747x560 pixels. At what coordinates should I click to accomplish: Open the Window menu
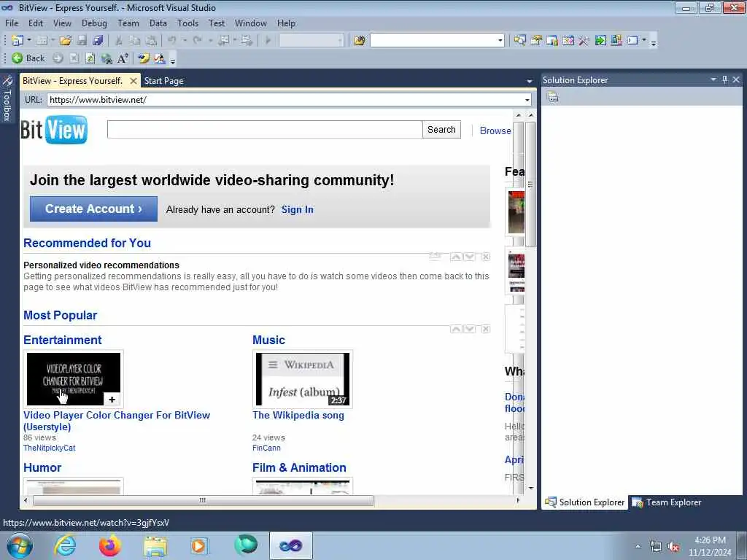pos(251,23)
